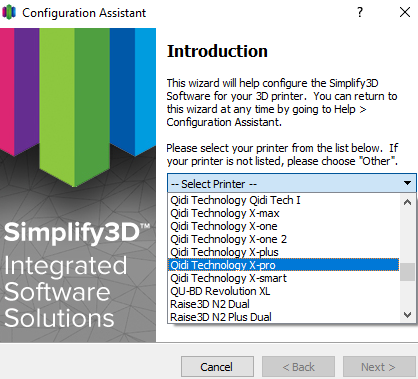Click the question mark help button
The width and height of the screenshot is (418, 379).
360,12
